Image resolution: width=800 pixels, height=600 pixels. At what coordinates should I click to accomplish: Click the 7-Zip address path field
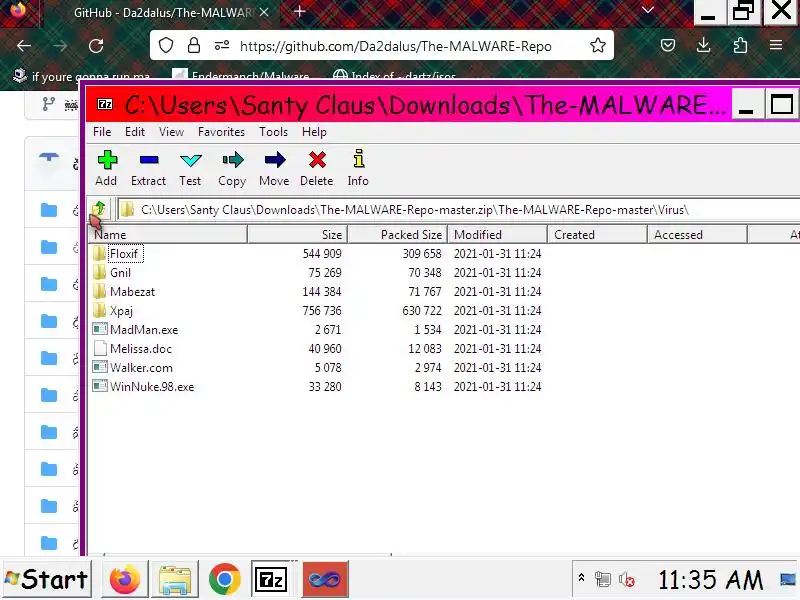pos(459,210)
